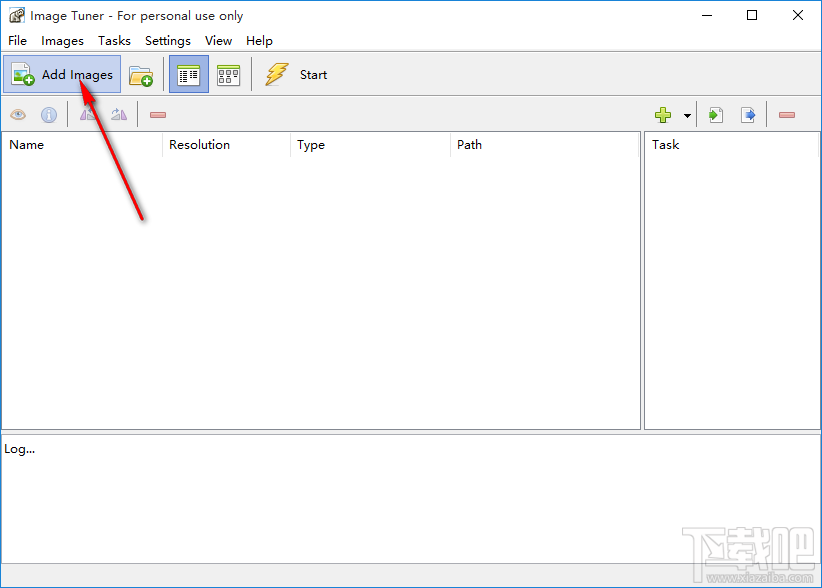The width and height of the screenshot is (822, 588).
Task: Minimize the Image Tuner window
Action: [707, 16]
